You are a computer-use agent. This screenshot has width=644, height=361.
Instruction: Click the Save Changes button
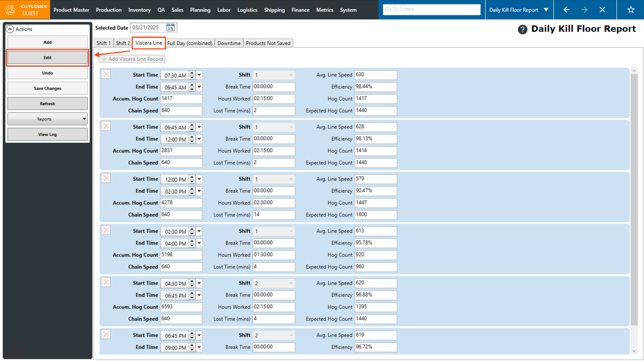(x=47, y=88)
